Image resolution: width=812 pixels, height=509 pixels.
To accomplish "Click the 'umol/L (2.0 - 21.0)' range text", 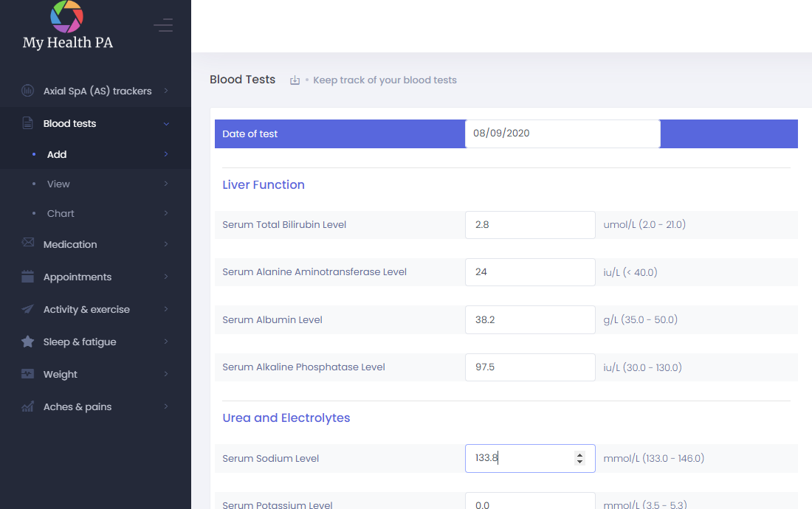I will tap(644, 224).
